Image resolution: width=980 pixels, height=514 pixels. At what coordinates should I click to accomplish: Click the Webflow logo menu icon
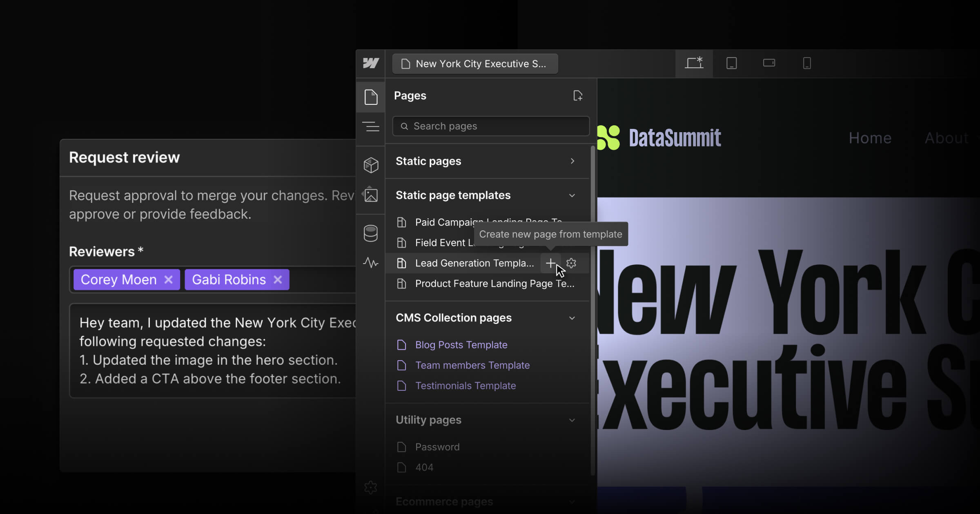(x=371, y=63)
